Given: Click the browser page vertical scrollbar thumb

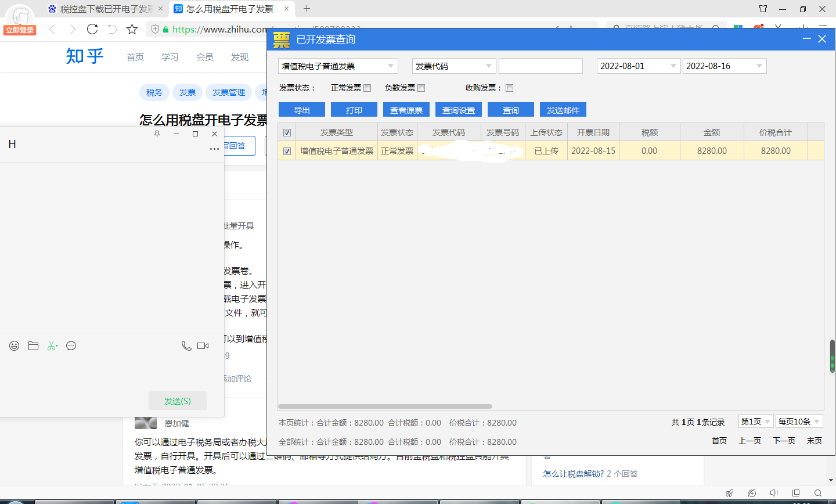Looking at the screenshot, I should (833, 356).
